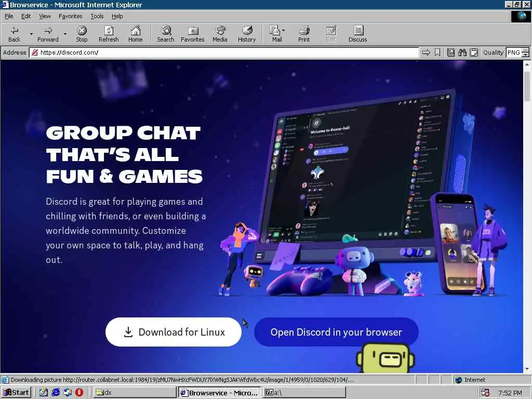The height and width of the screenshot is (399, 532).
Task: Open the View menu
Action: [45, 16]
